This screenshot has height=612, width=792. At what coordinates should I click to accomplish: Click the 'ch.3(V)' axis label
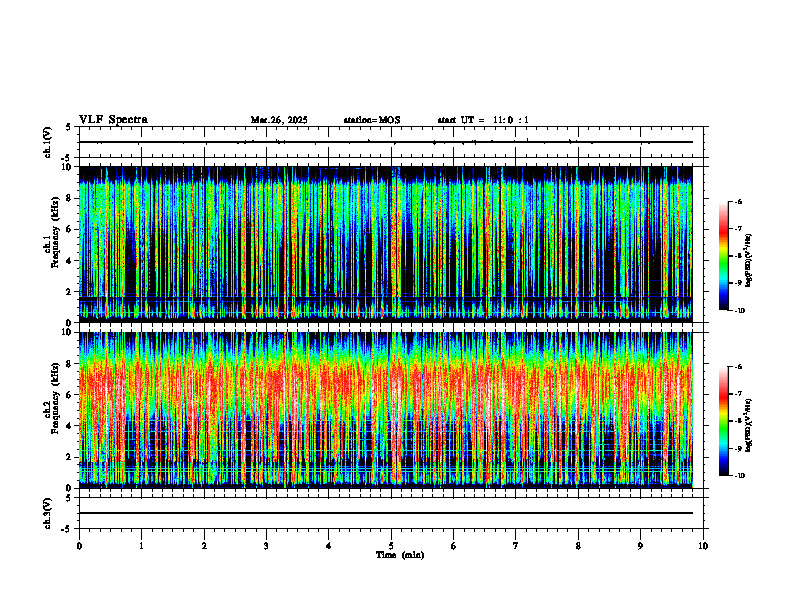(47, 513)
